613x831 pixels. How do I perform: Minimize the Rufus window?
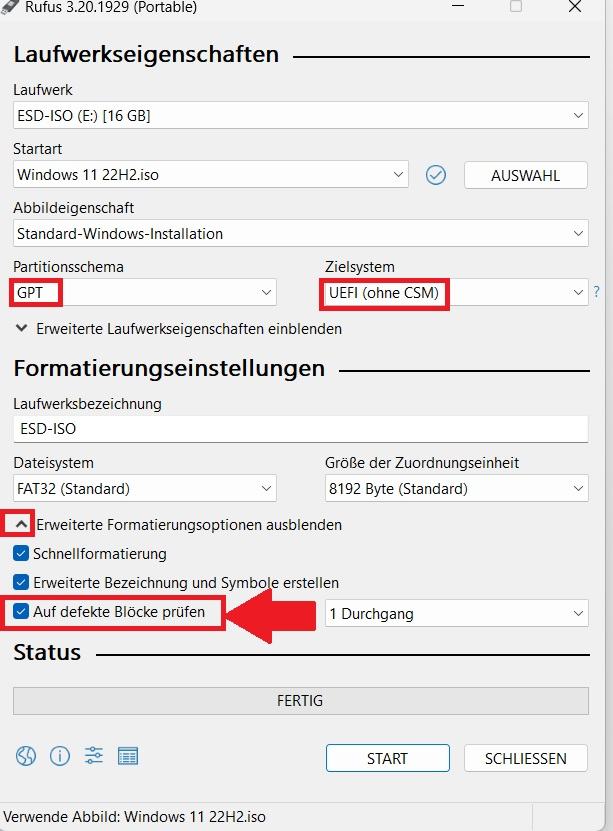point(458,6)
